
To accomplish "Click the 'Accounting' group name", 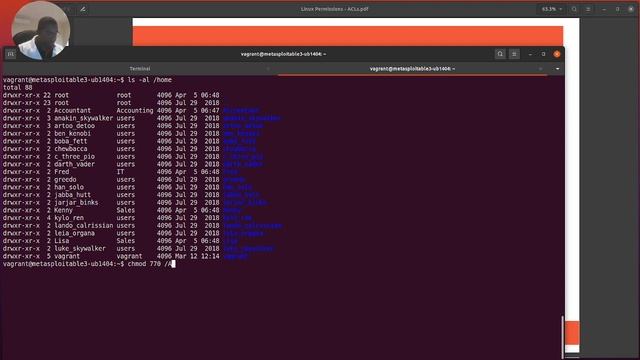I will (x=135, y=110).
